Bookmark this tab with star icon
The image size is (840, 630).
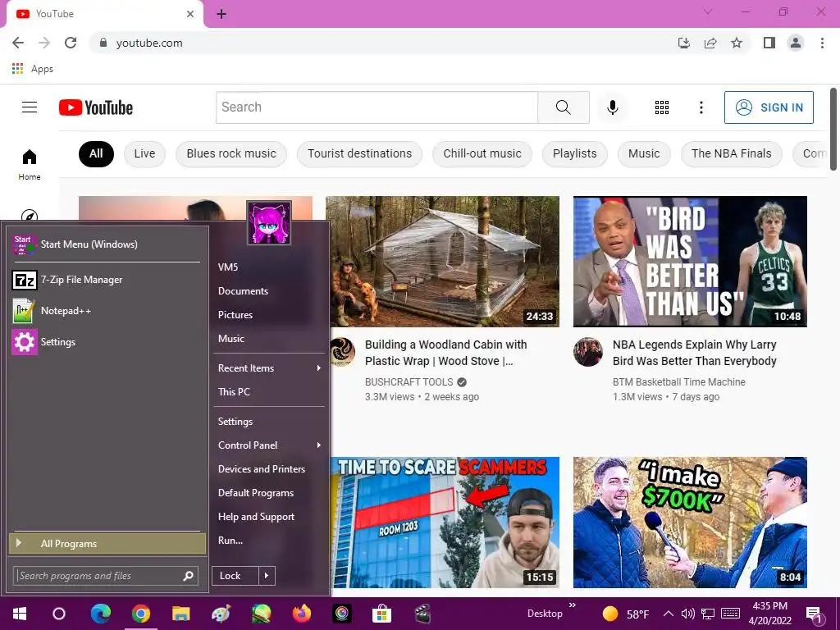tap(737, 43)
